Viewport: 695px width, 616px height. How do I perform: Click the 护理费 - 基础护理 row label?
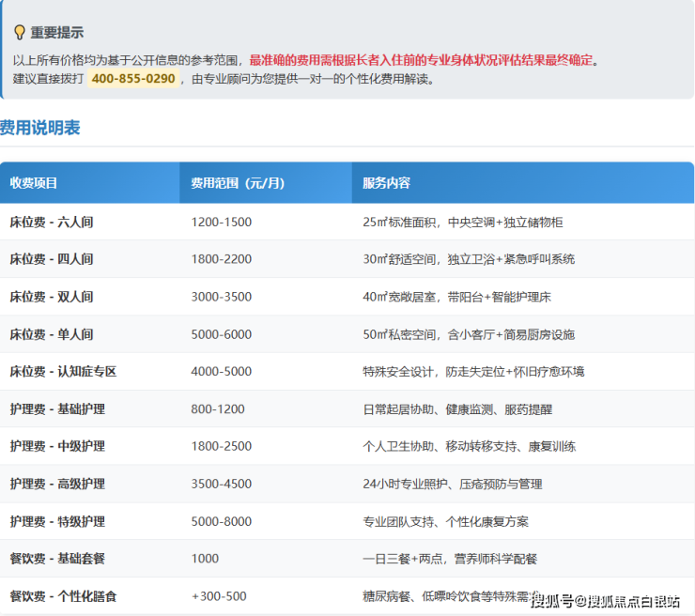coord(57,409)
